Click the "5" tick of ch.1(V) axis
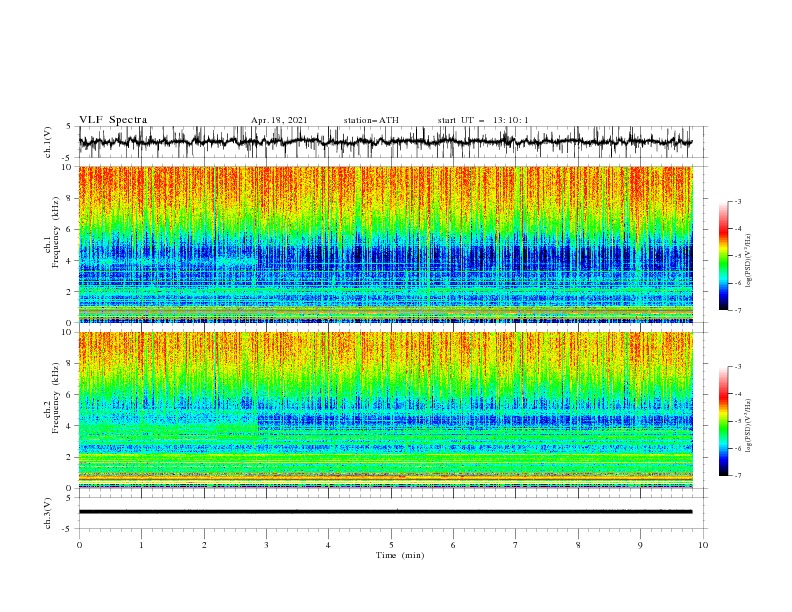This screenshot has height=612, width=792. coord(70,127)
